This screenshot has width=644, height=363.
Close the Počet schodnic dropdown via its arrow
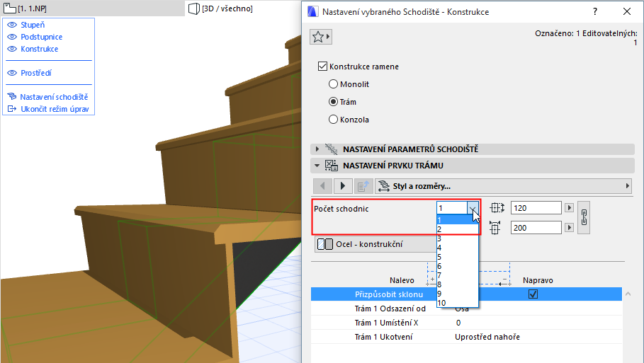473,208
